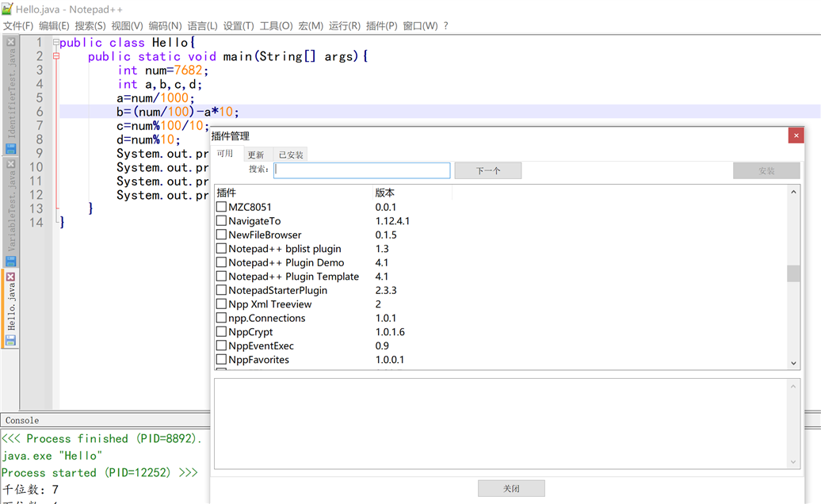Click the NavigateTo version 1.12.4.1
This screenshot has height=504, width=821.
(392, 221)
